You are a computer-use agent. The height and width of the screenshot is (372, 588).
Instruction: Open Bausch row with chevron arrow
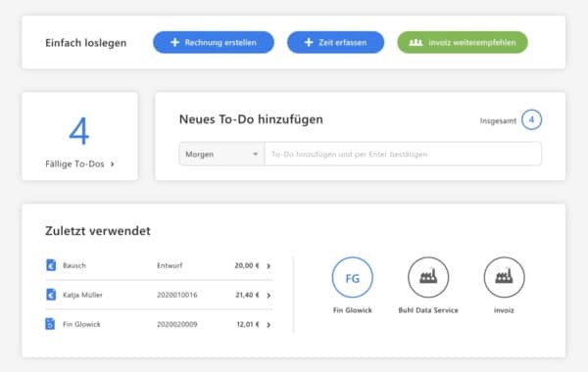click(x=269, y=266)
